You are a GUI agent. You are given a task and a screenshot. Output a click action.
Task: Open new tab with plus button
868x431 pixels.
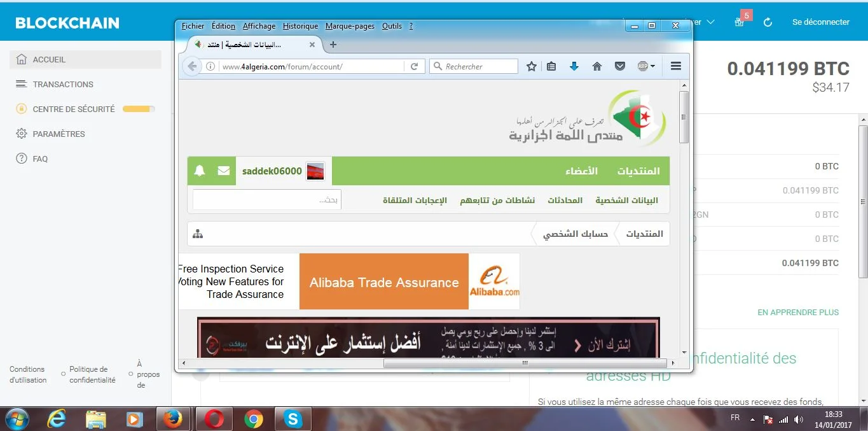(333, 45)
